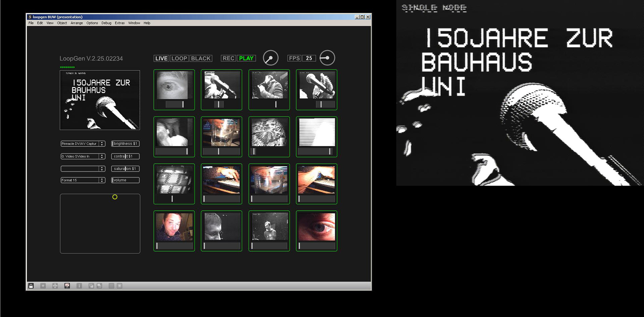Click the brightness $1 slider
644x317 pixels.
click(125, 144)
